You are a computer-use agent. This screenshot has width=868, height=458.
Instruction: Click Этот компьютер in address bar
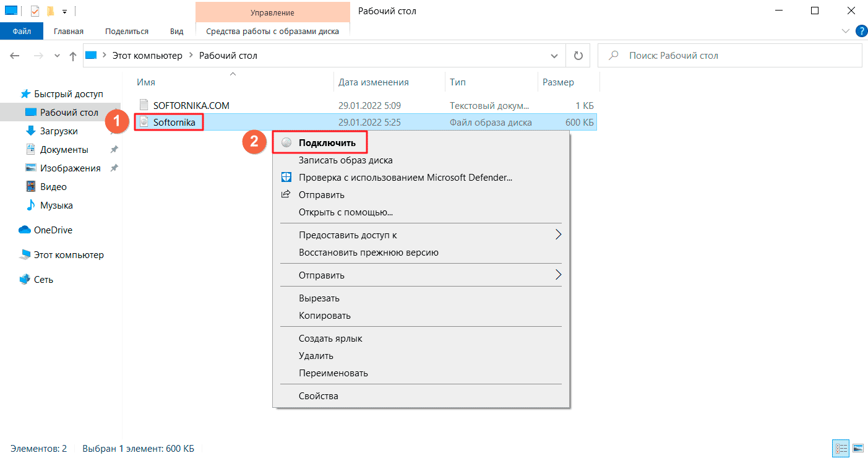point(147,56)
